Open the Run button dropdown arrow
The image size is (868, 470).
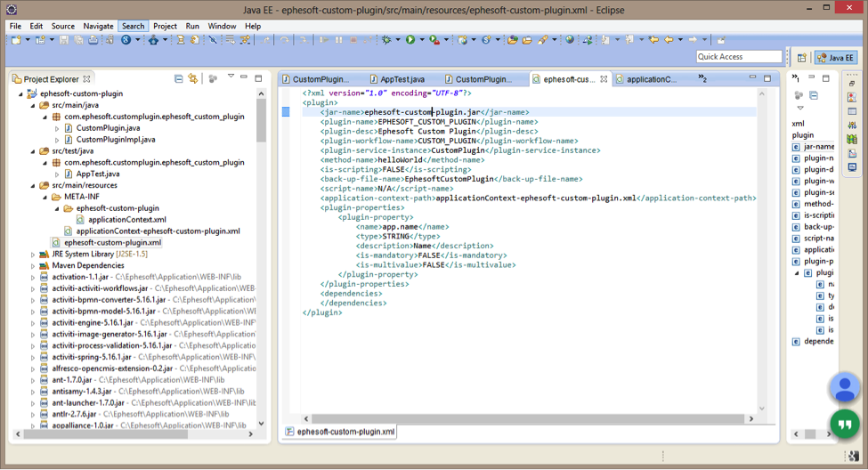click(422, 40)
